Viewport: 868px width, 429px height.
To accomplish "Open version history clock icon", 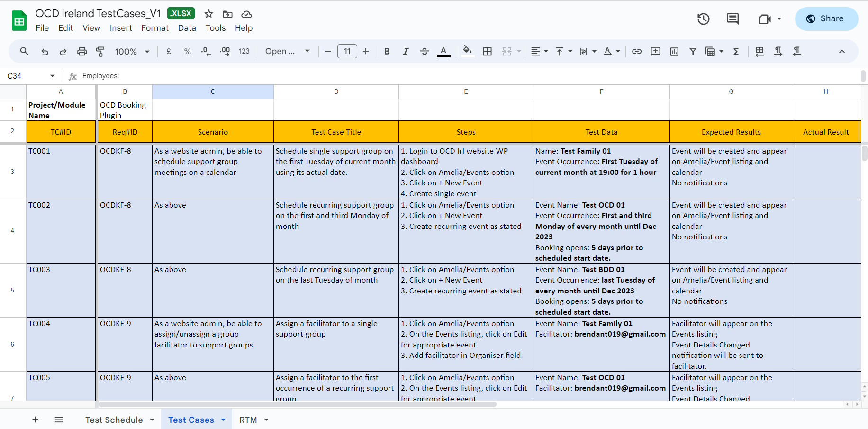I will pyautogui.click(x=703, y=19).
